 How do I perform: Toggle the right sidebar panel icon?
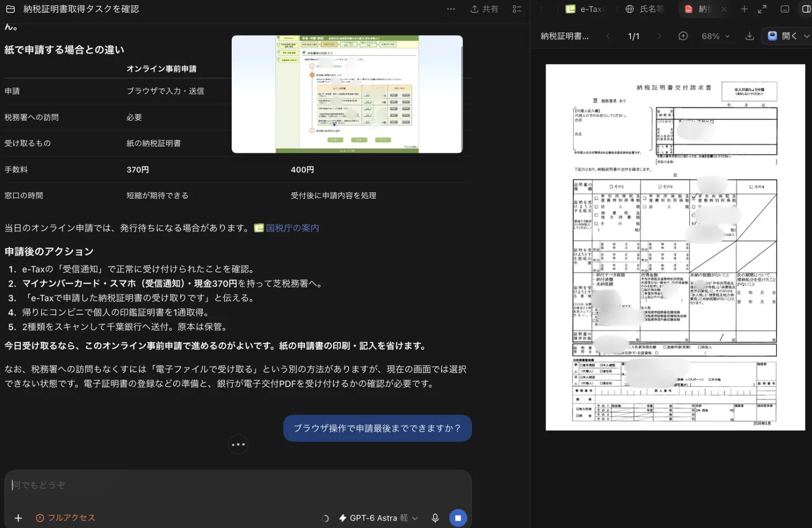(x=806, y=9)
